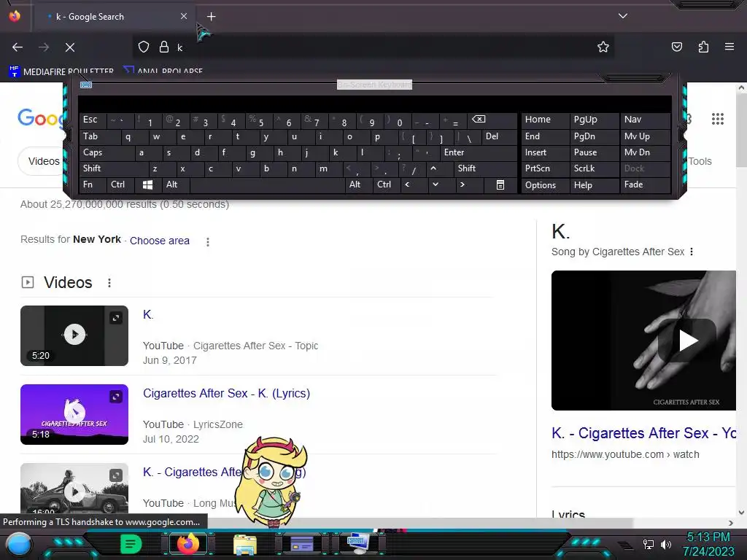The image size is (747, 560).
Task: Click the Choose area link
Action: pyautogui.click(x=160, y=241)
